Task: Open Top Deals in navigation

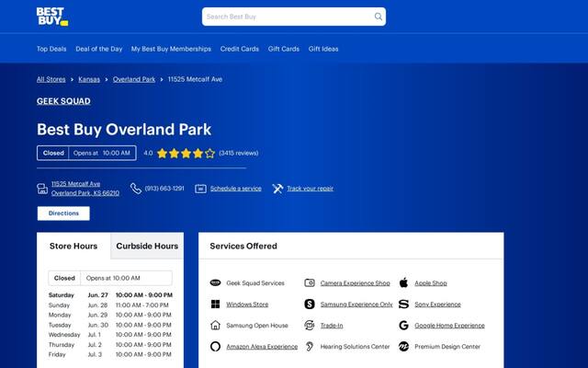Action: click(51, 49)
